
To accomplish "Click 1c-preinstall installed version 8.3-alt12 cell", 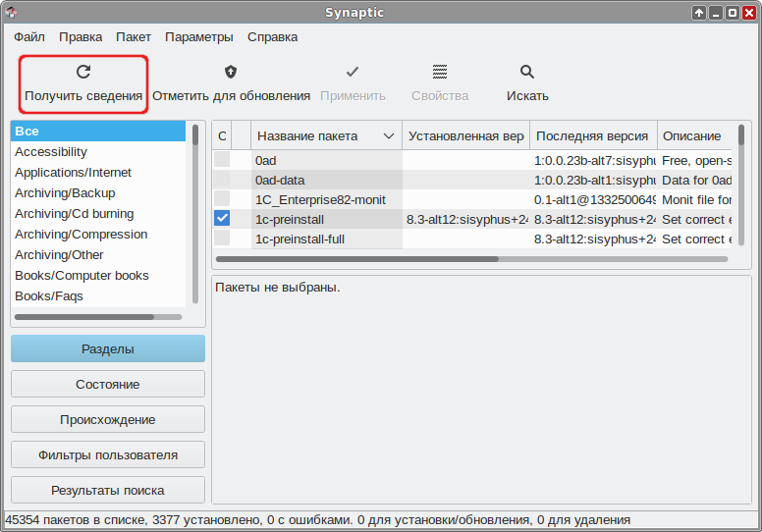I will [x=466, y=220].
